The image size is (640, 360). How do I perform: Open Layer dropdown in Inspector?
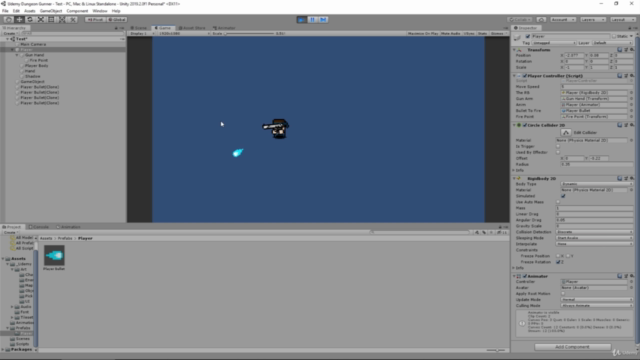[x=612, y=43]
